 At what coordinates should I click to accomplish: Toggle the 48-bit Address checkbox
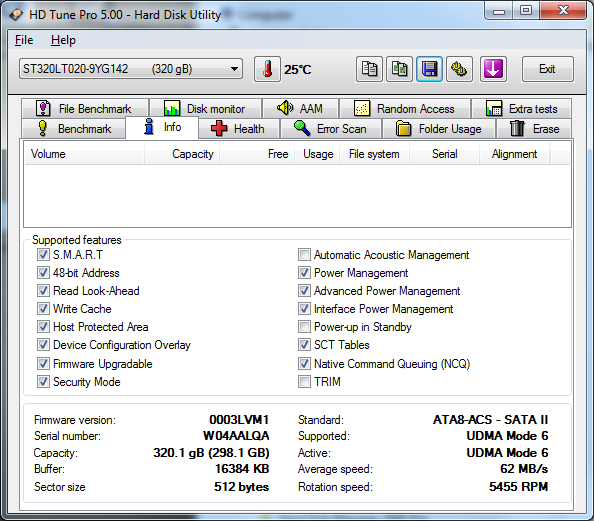point(43,272)
